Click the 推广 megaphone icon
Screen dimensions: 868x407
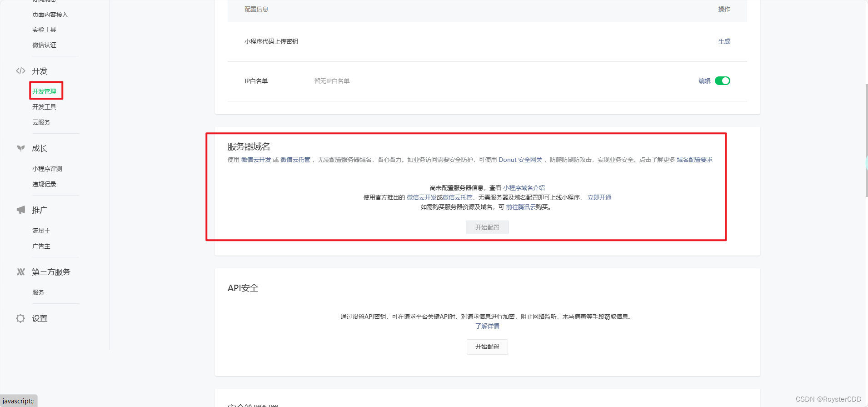click(21, 210)
